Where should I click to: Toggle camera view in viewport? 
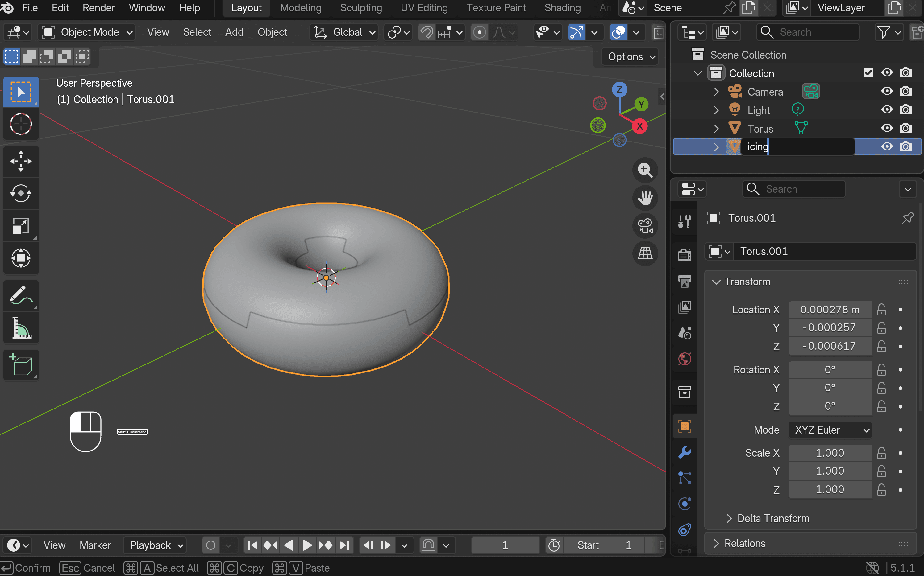(x=645, y=226)
